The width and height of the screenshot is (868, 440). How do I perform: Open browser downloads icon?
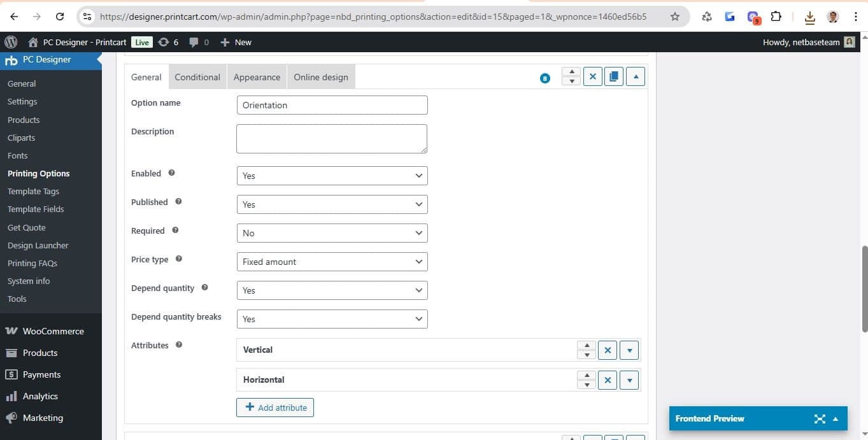pos(810,17)
